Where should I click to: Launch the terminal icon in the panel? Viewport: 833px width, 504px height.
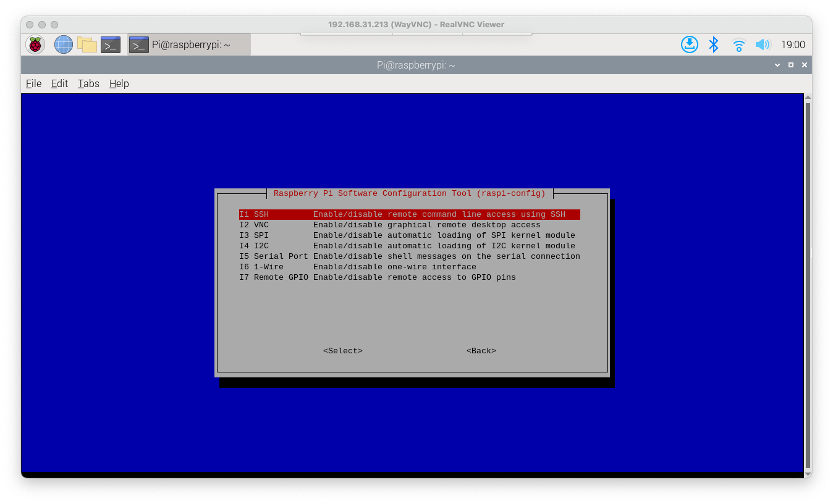[111, 44]
